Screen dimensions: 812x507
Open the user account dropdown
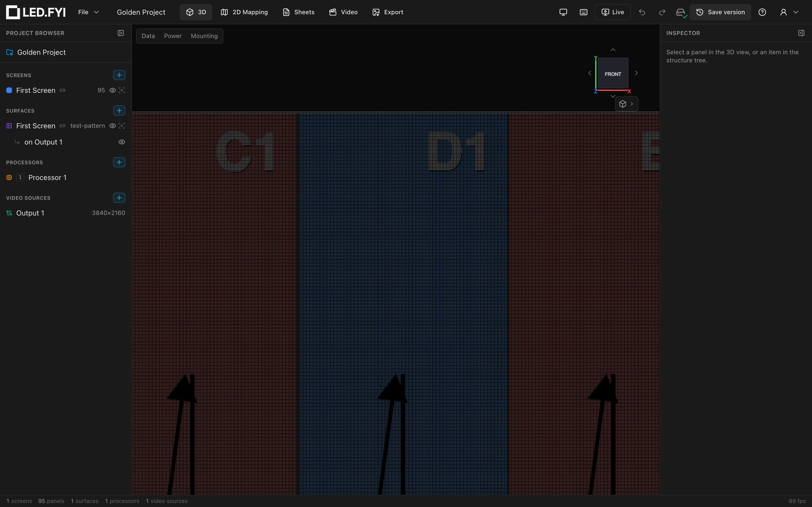(789, 12)
